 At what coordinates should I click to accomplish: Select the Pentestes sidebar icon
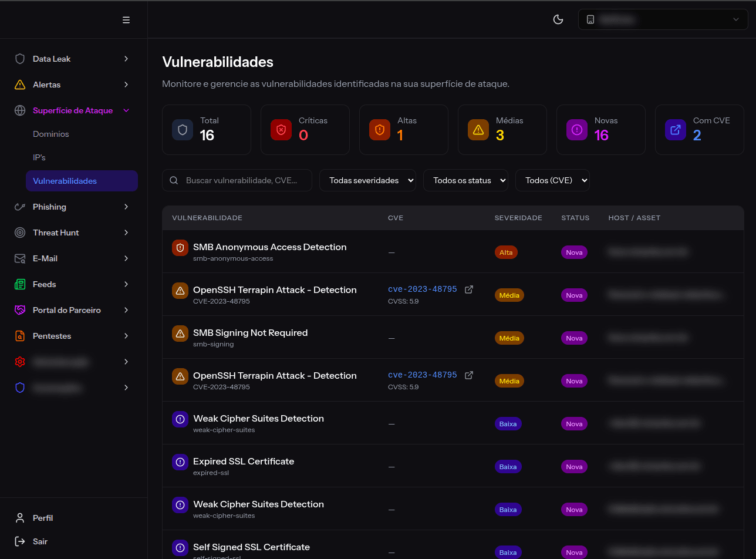[20, 336]
